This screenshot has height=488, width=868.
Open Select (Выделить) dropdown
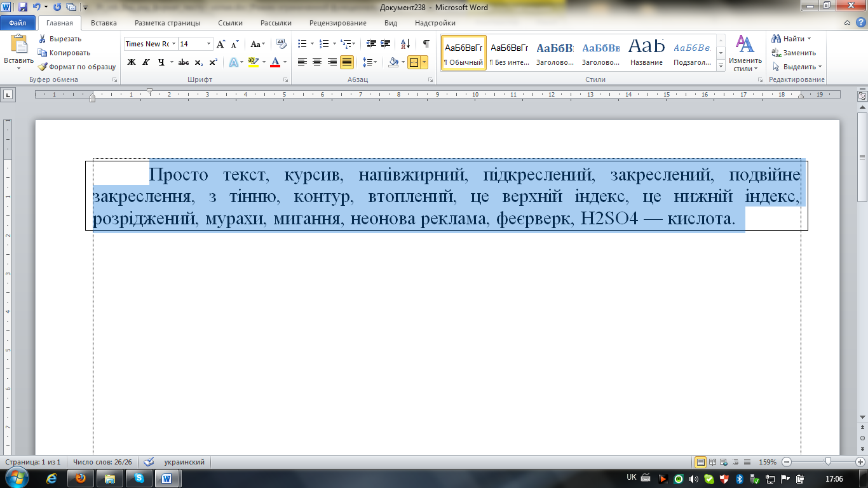[797, 67]
